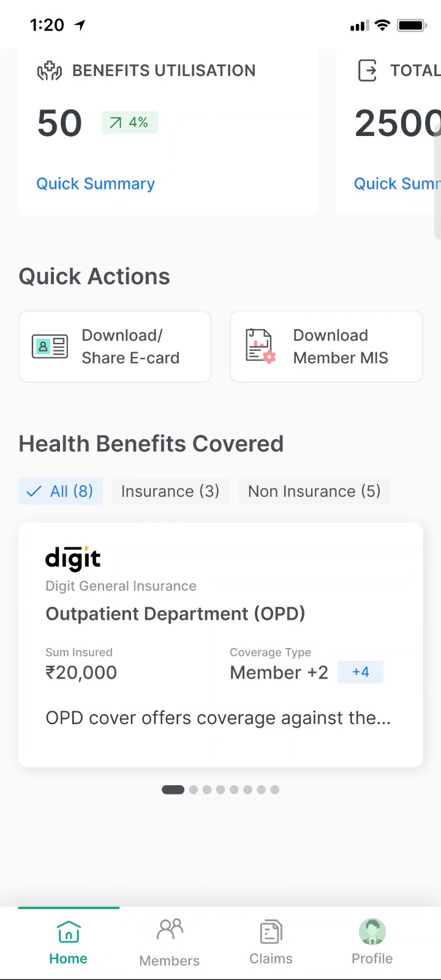Expand the +4 coverage type badge
Image resolution: width=441 pixels, height=980 pixels.
tap(361, 672)
